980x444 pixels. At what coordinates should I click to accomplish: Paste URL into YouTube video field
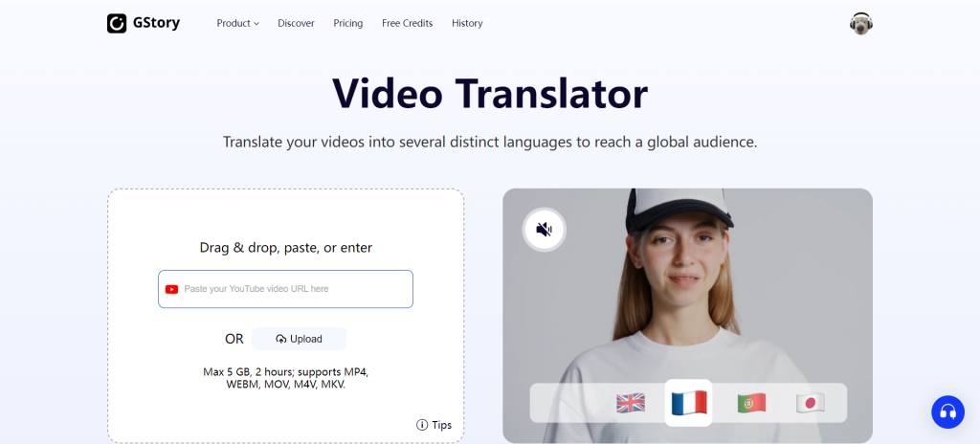coord(285,289)
